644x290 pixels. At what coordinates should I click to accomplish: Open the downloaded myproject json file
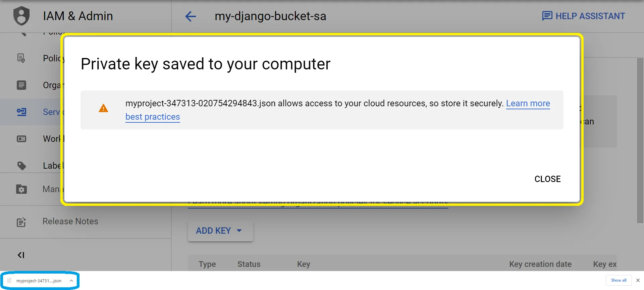point(39,281)
